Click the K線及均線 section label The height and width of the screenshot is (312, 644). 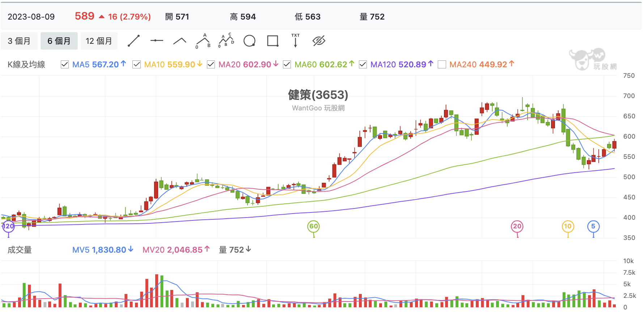coord(26,64)
